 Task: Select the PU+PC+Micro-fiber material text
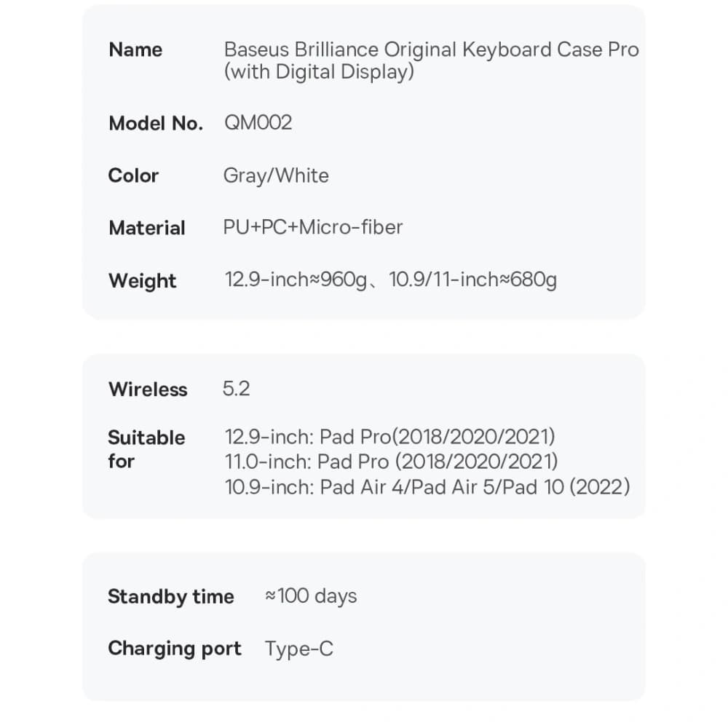point(313,227)
